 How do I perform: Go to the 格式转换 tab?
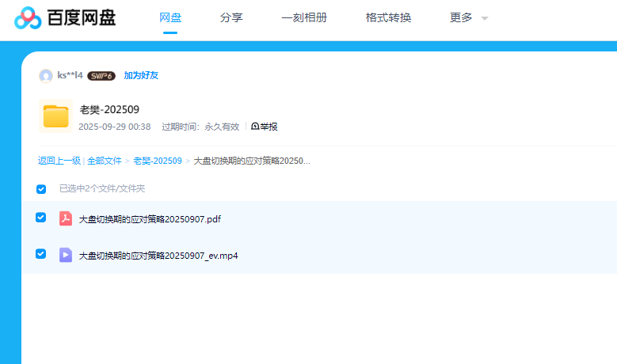[x=388, y=17]
